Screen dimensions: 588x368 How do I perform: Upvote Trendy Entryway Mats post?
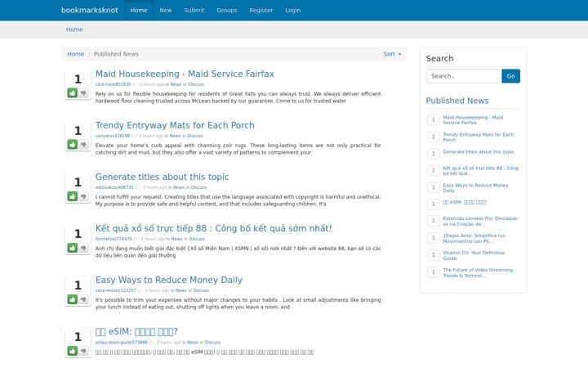point(73,145)
